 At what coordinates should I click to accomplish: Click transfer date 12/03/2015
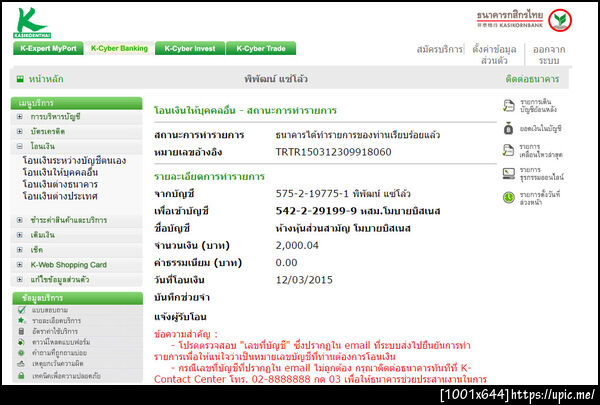coord(304,280)
